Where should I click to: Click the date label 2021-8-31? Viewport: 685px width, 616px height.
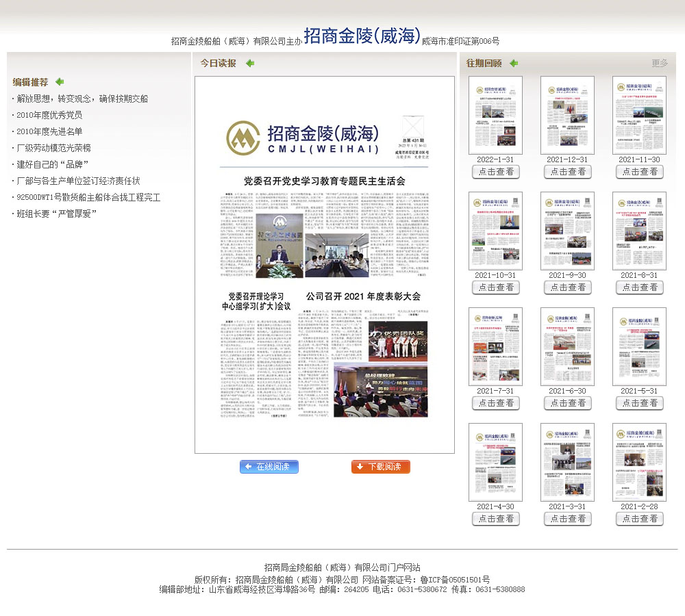pyautogui.click(x=640, y=275)
